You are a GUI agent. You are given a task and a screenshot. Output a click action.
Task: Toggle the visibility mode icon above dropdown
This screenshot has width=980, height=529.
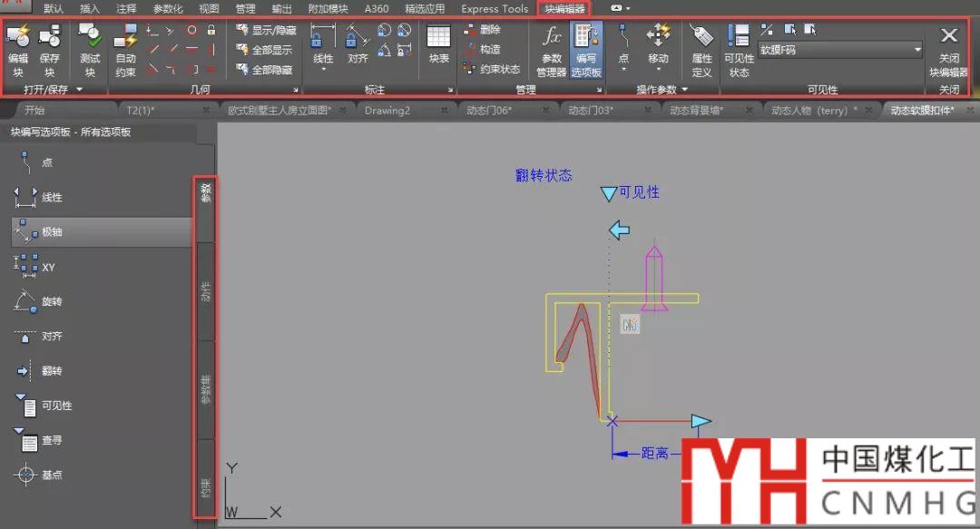click(767, 30)
